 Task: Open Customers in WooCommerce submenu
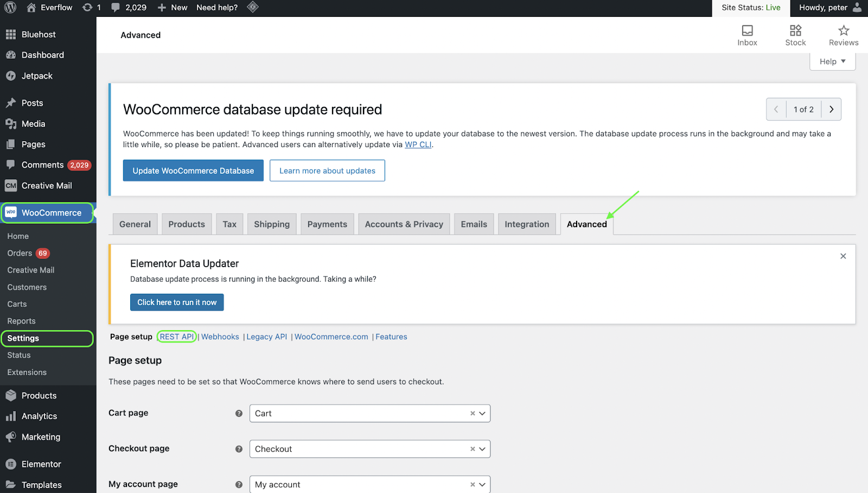tap(27, 287)
